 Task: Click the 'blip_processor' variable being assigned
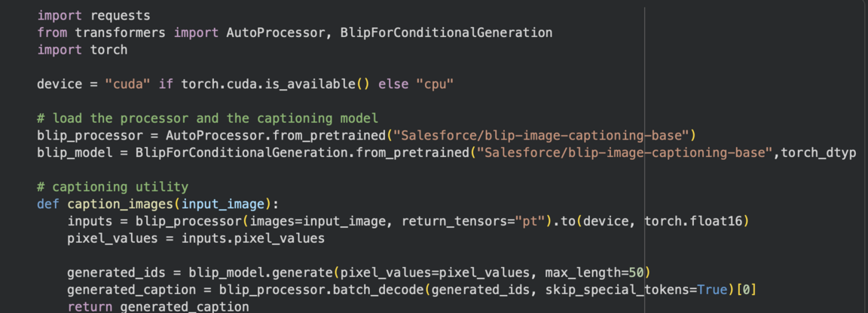click(90, 136)
